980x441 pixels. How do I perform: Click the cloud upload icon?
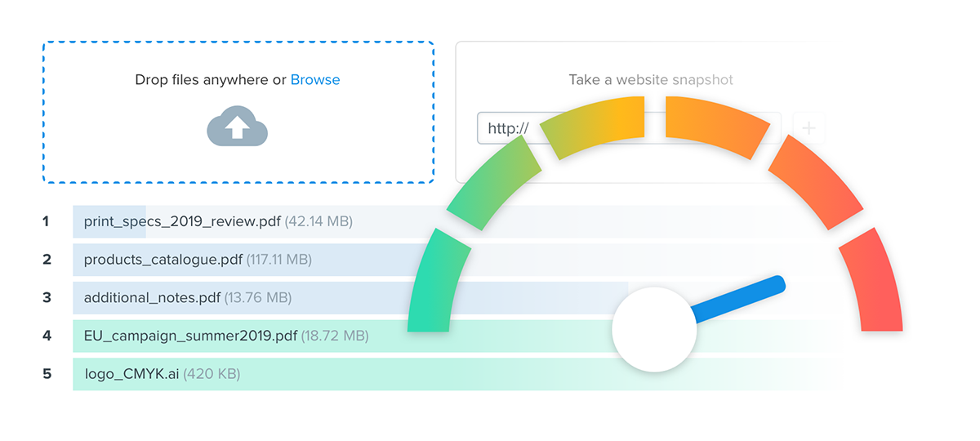click(x=238, y=128)
